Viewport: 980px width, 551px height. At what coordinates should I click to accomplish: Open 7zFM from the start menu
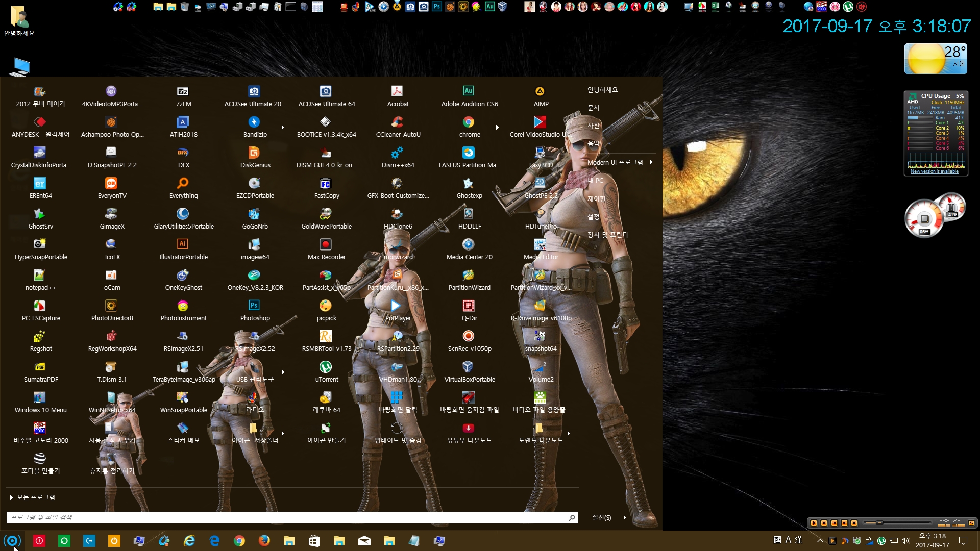tap(183, 96)
